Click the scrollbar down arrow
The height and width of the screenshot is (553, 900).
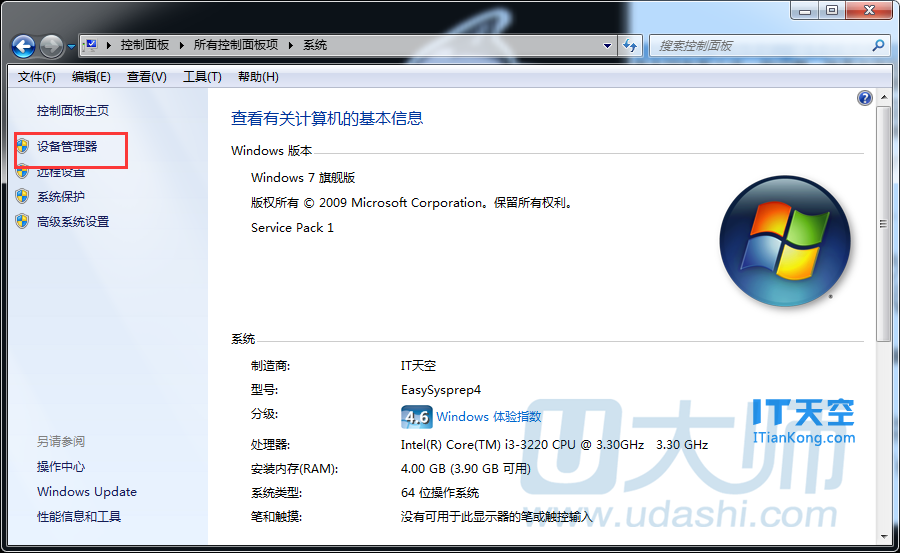coord(883,537)
